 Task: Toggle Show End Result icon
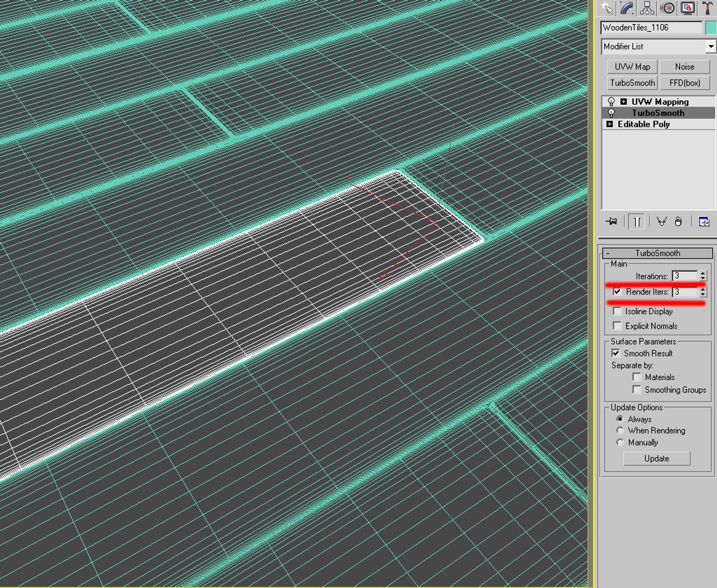[636, 222]
